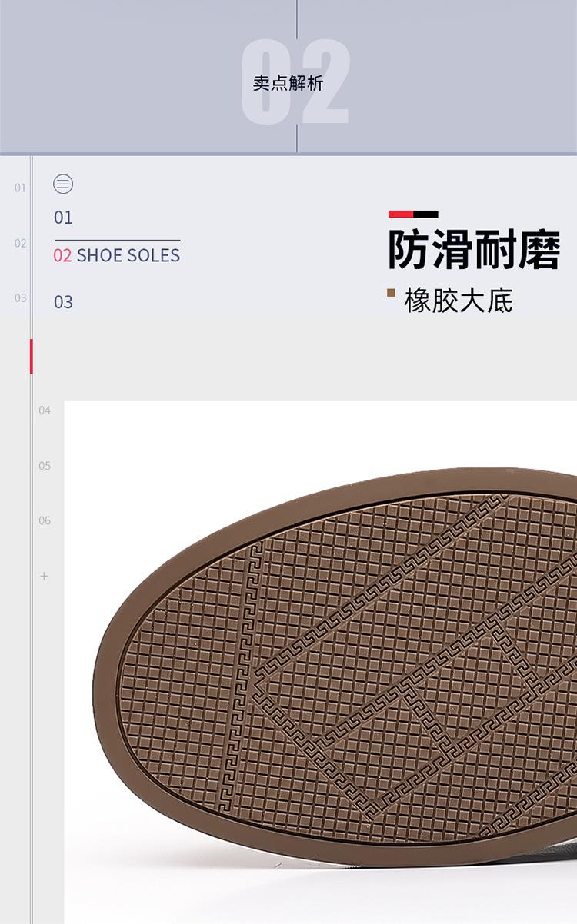
Task: Click the 橡胶大底 subtitle text
Action: [x=459, y=301]
